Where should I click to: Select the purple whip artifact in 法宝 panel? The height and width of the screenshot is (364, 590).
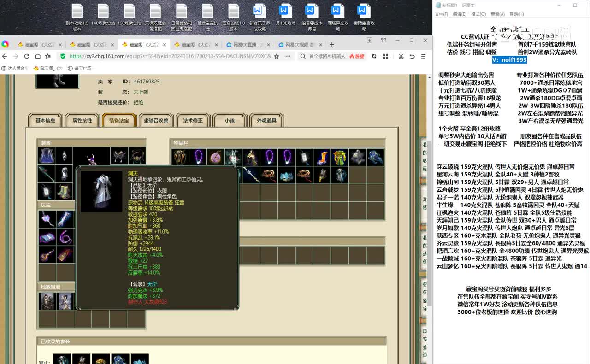point(65,237)
